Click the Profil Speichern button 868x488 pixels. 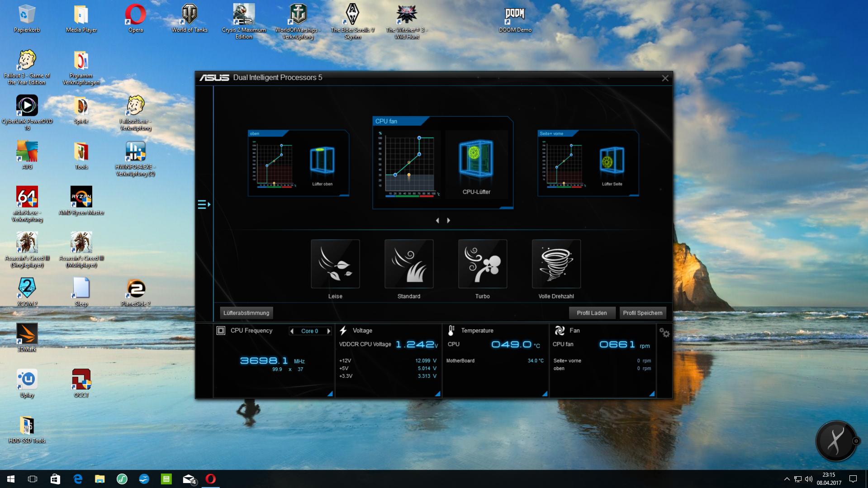click(643, 313)
